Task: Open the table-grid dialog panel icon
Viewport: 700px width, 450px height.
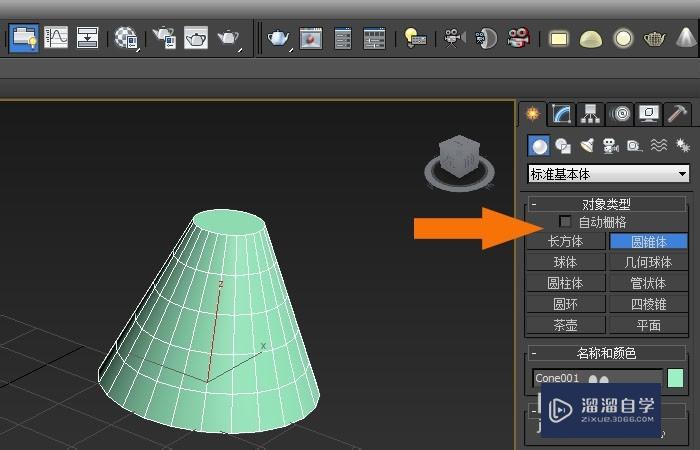Action: click(374, 38)
